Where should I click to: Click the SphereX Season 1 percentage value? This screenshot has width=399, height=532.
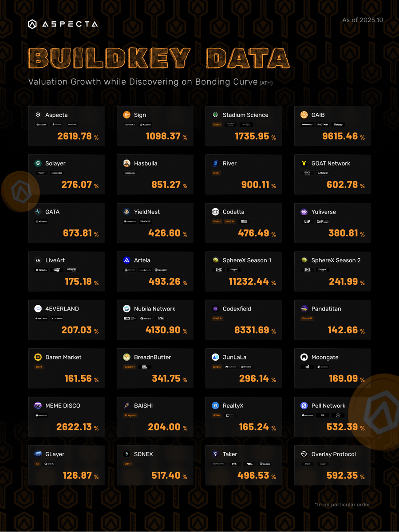click(249, 282)
